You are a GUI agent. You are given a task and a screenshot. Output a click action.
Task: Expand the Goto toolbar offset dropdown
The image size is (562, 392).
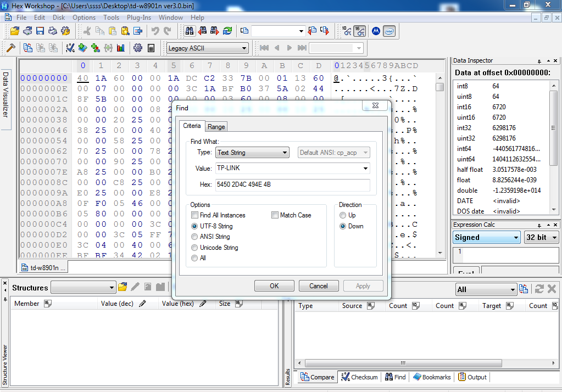(301, 31)
